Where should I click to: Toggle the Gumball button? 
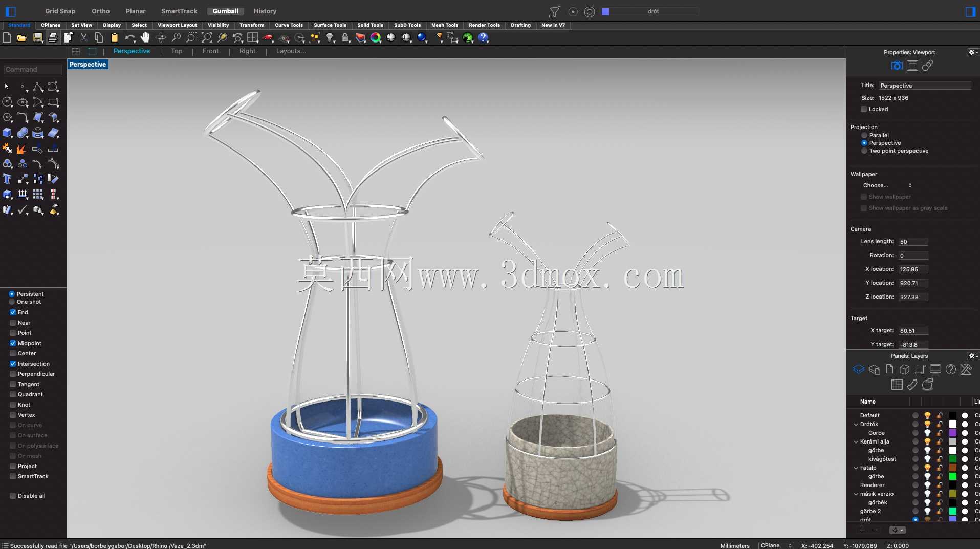pos(225,11)
